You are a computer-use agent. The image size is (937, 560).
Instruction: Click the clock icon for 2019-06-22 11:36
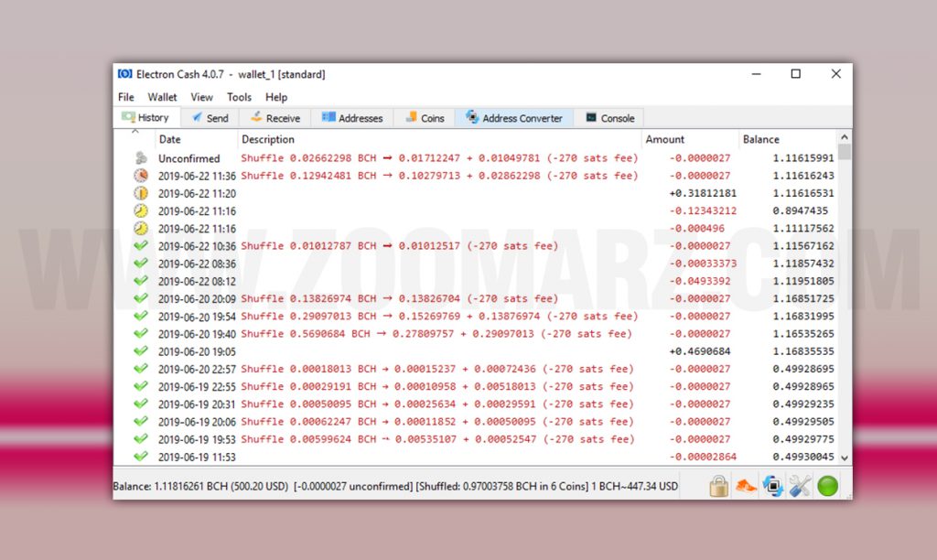pyautogui.click(x=141, y=176)
